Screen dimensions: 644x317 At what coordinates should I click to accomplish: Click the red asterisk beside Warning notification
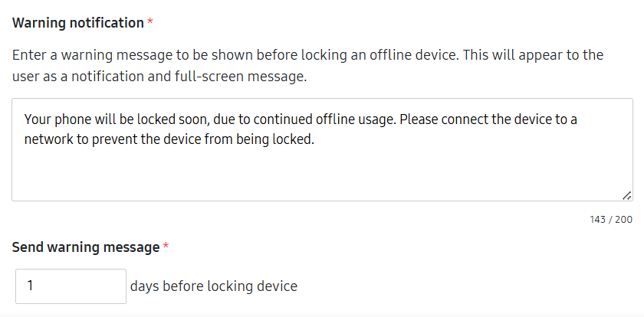[150, 23]
